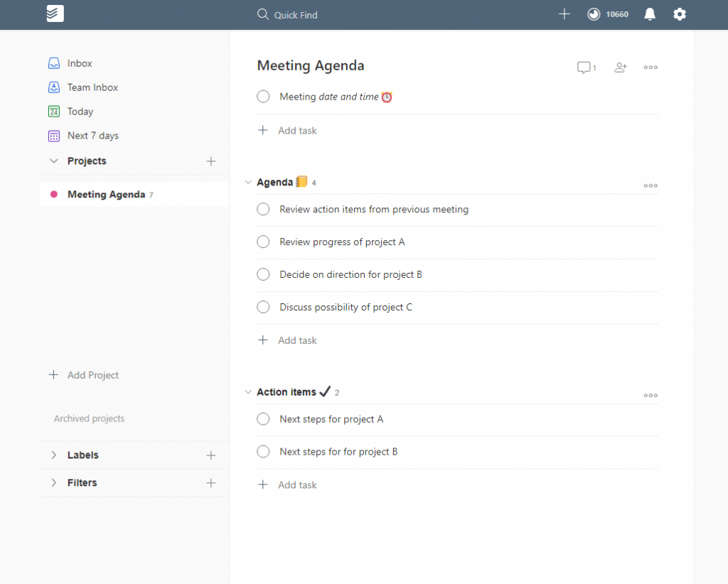Open task text Review progress of project A
The image size is (728, 584).
click(342, 242)
